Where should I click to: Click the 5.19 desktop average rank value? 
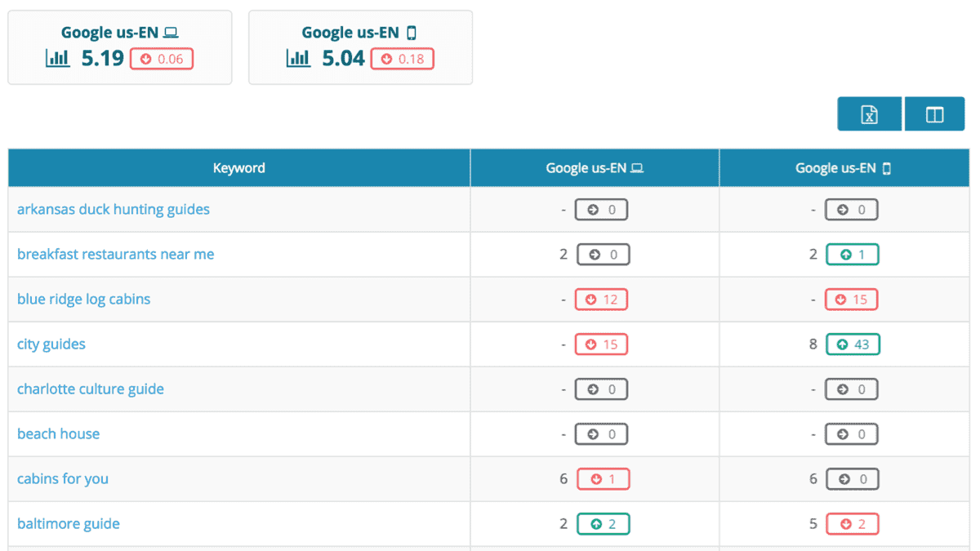click(103, 59)
